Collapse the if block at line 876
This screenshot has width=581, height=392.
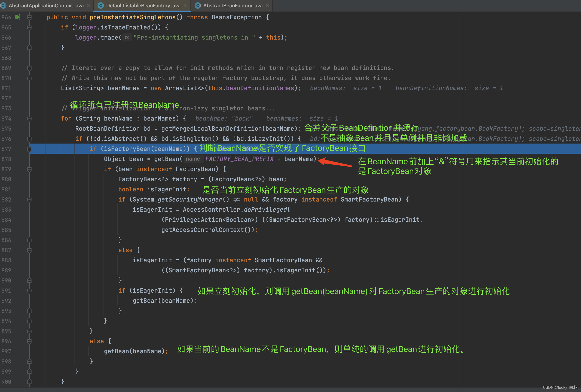coord(29,139)
